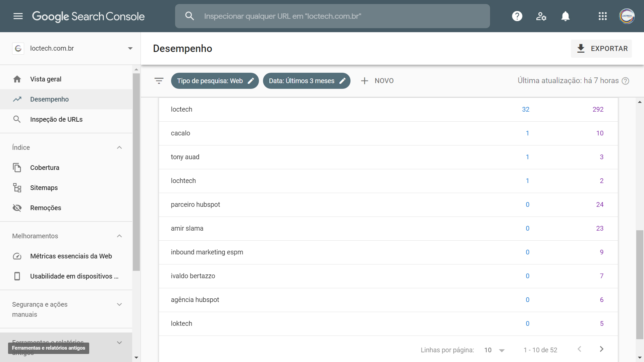Click Tipo de pesquisa: Web chip
The image size is (644, 362).
point(215,81)
